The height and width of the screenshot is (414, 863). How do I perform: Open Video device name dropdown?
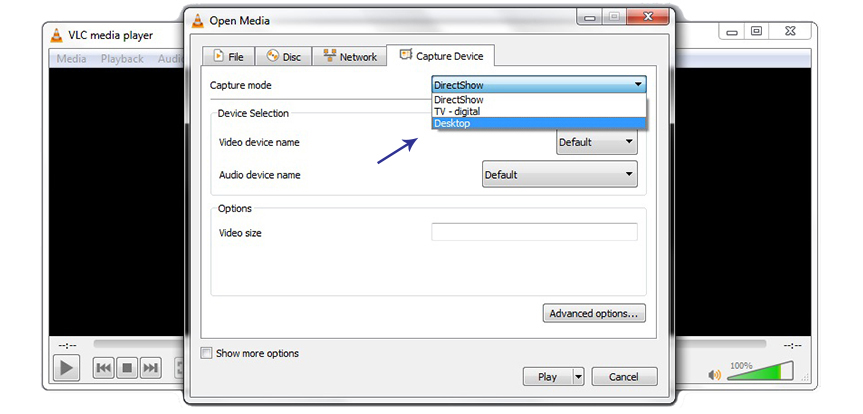597,142
